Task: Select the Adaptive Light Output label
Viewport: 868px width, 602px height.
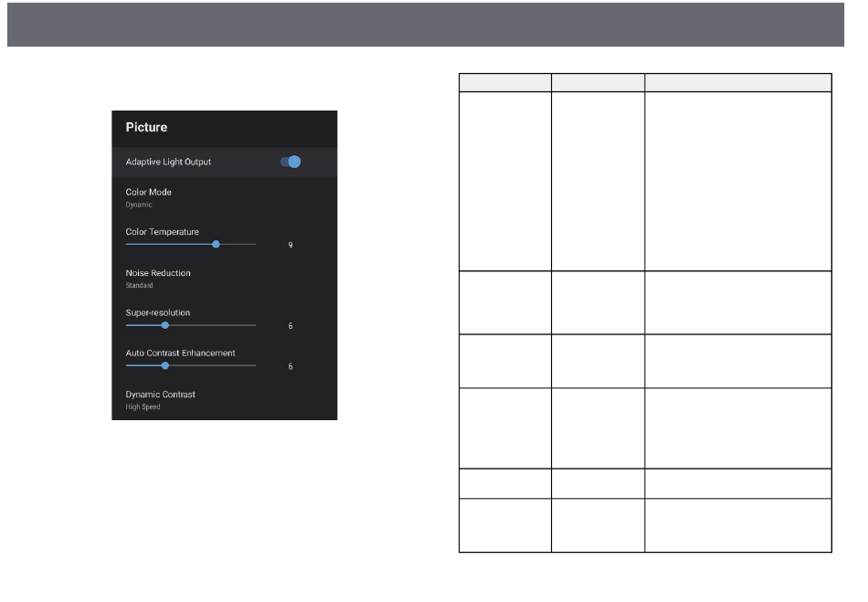Action: (168, 162)
